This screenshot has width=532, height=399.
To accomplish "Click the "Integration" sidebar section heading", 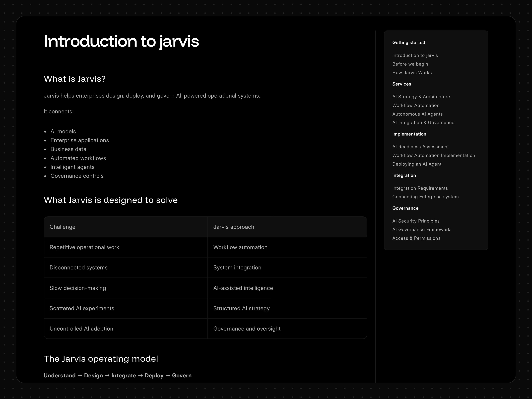I will (x=404, y=175).
